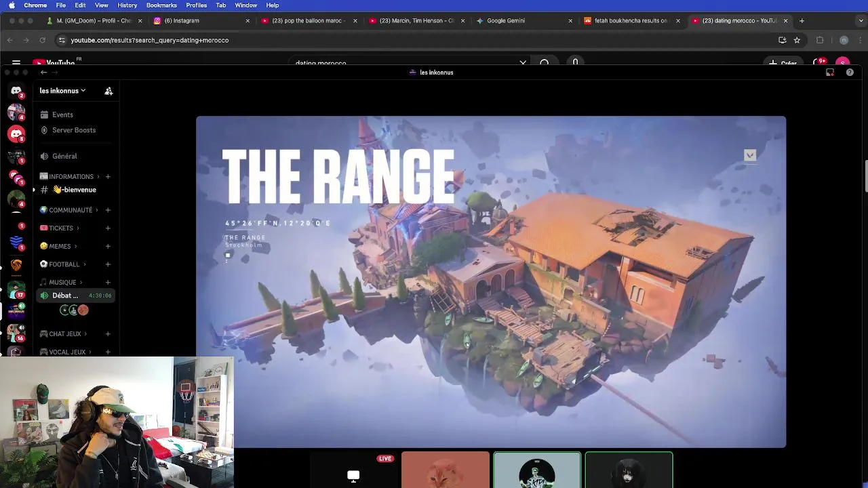Open the red Discord-logo server with badge 5
The width and height of the screenshot is (868, 488).
(16, 134)
